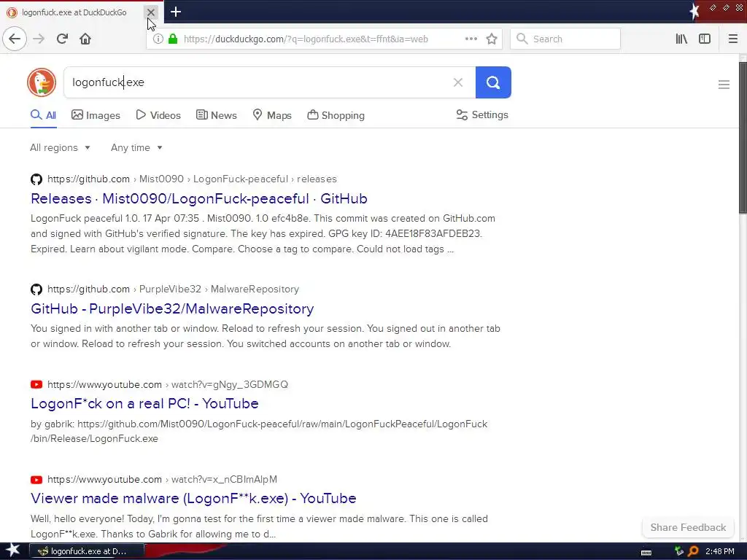The width and height of the screenshot is (747, 560).
Task: Bookmark this page with the star
Action: (x=492, y=39)
